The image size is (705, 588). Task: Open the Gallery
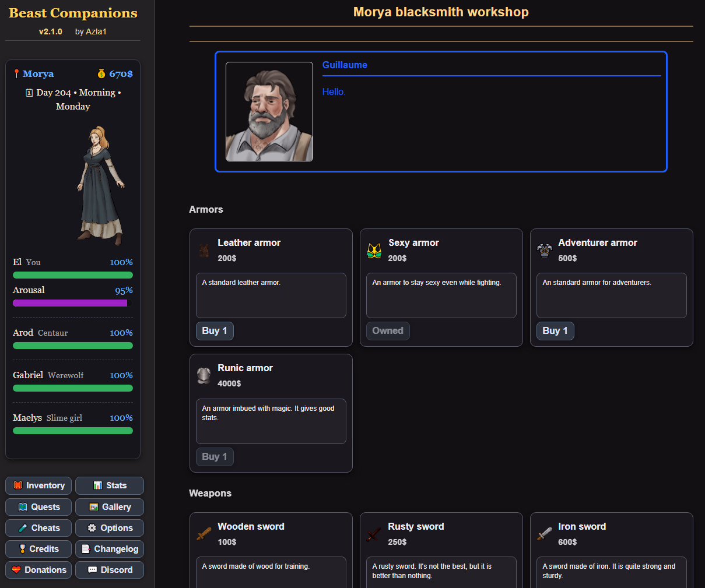(x=110, y=507)
